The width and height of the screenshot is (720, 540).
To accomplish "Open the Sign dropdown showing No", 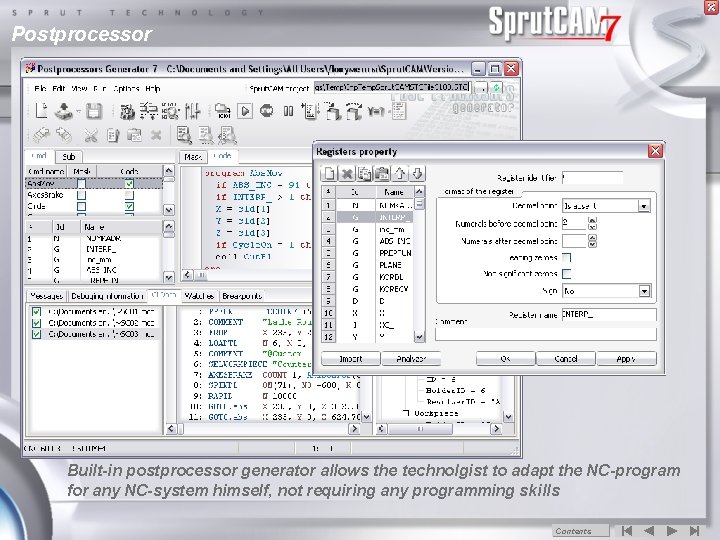I will point(644,291).
